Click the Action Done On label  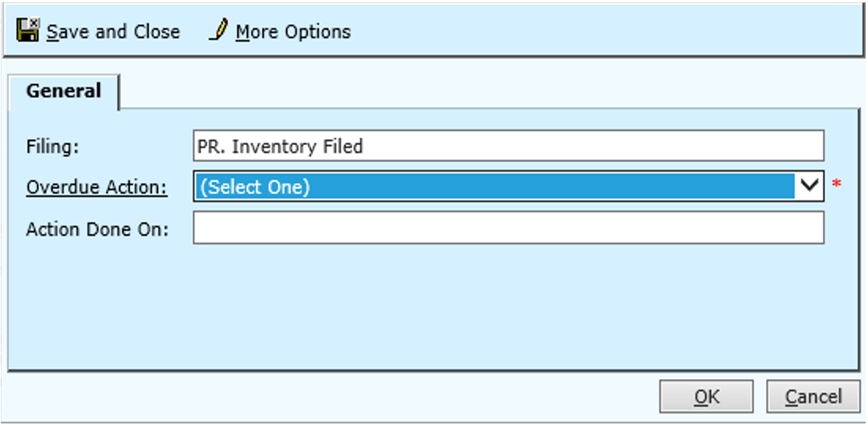(97, 230)
